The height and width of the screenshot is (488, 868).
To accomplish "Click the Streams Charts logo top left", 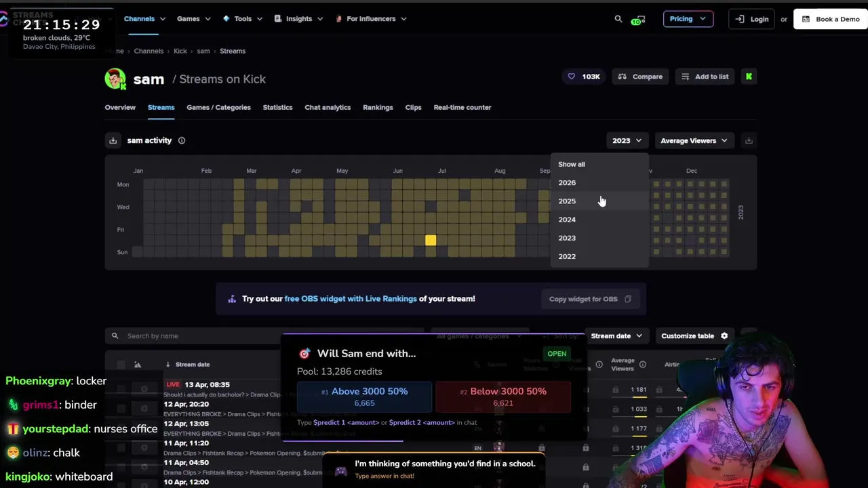I will (x=27, y=19).
